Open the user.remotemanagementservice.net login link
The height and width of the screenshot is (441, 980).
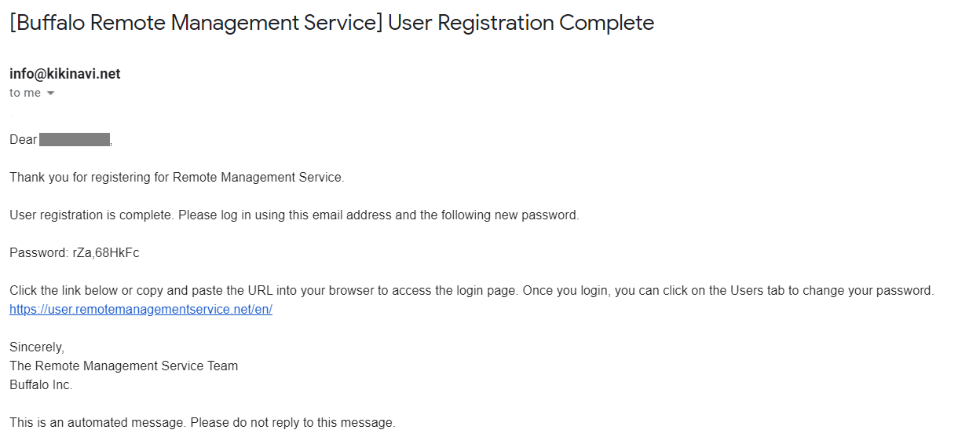(x=141, y=309)
